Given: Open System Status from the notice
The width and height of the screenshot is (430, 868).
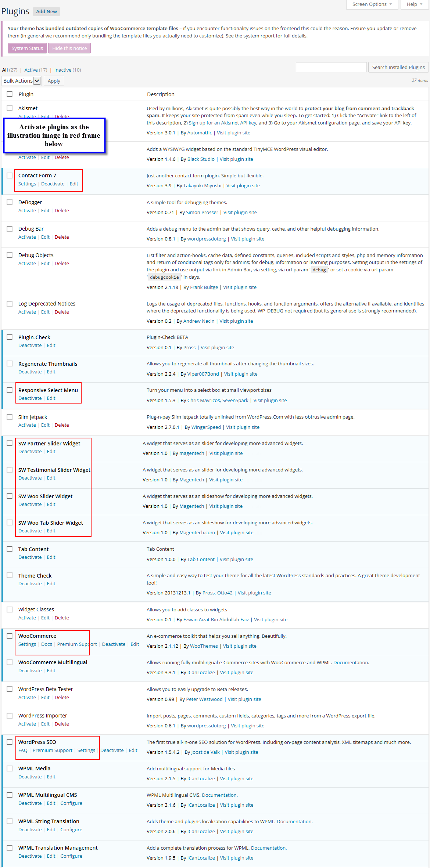Looking at the screenshot, I should pyautogui.click(x=27, y=48).
